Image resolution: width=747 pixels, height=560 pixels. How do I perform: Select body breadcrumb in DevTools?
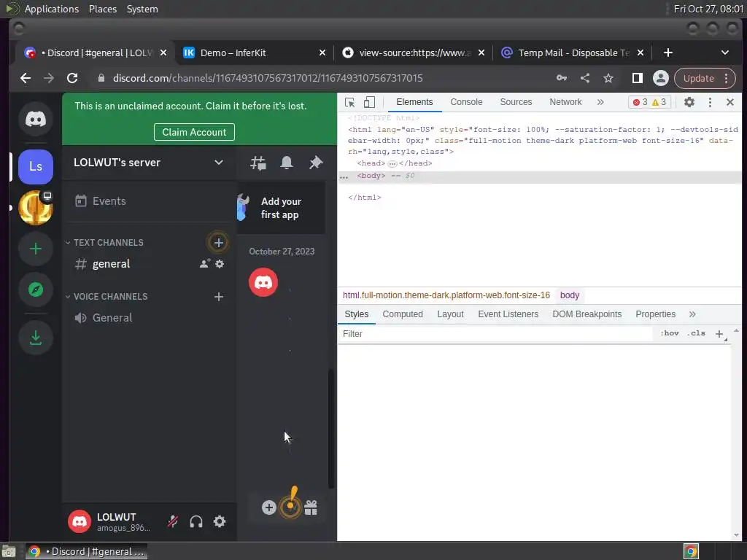point(569,295)
